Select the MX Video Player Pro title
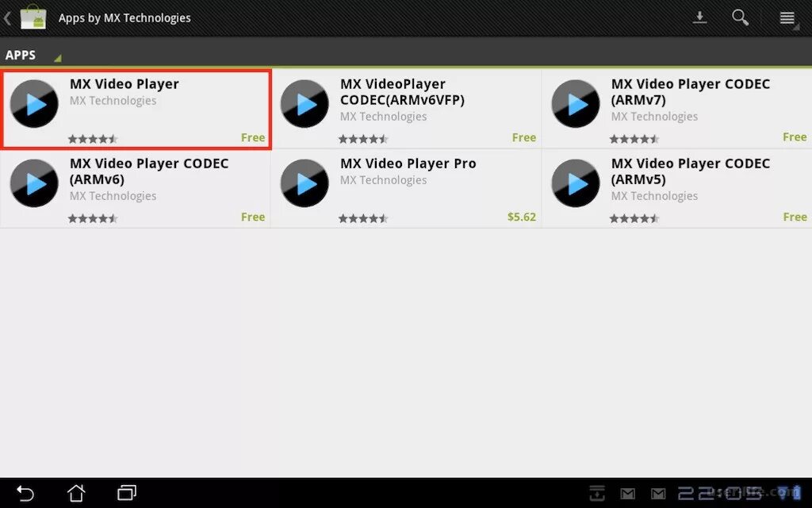Screen dimensions: 812x508 (408, 164)
